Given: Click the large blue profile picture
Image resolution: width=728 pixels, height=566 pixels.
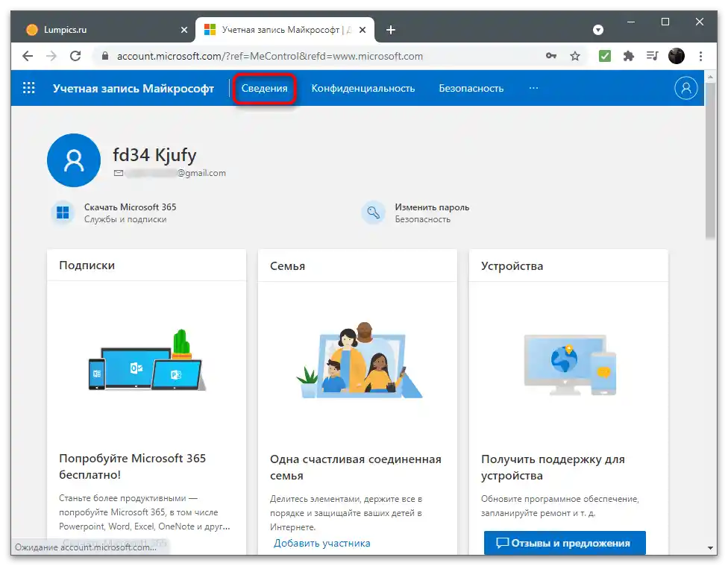Looking at the screenshot, I should [74, 160].
